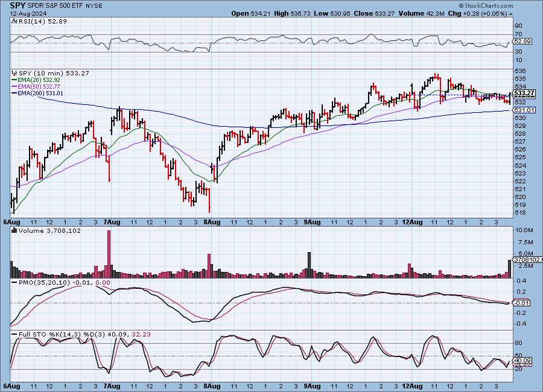Viewport: 543px width, 392px height.
Task: Click the SPDR S&P 500 ETF name
Action: click(55, 6)
